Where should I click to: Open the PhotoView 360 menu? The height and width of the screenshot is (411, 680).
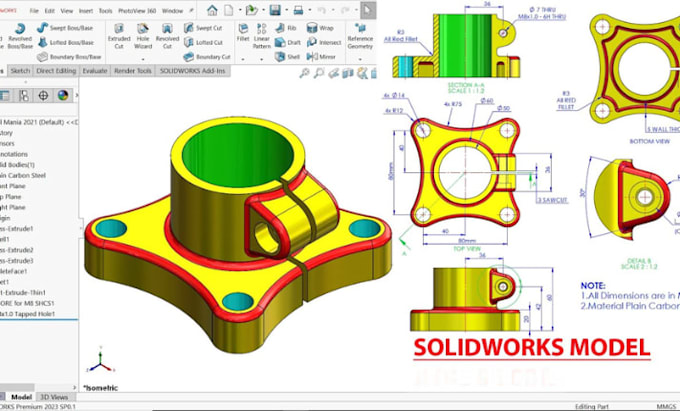pyautogui.click(x=137, y=11)
